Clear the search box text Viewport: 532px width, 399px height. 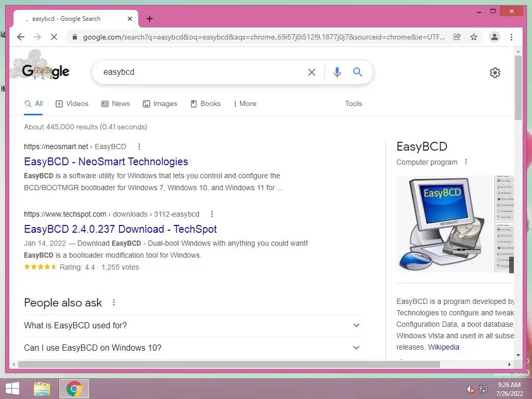click(312, 72)
